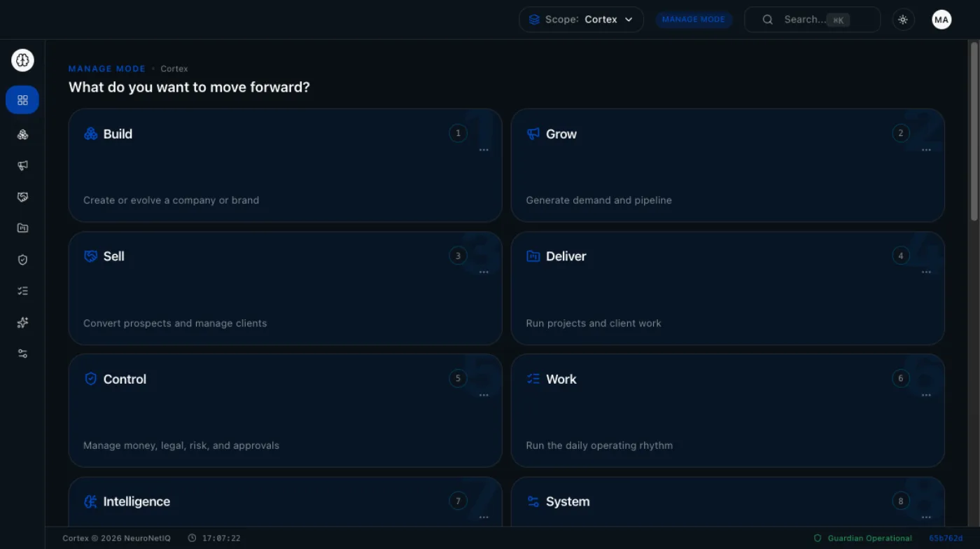Toggle the light/dark theme sun icon
The width and height of the screenshot is (980, 549).
click(903, 20)
